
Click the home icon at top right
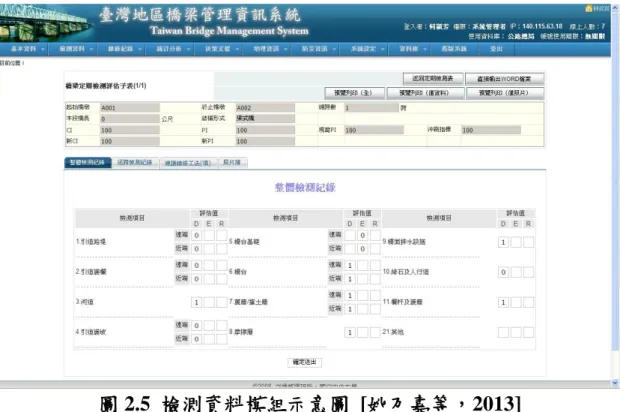588,8
